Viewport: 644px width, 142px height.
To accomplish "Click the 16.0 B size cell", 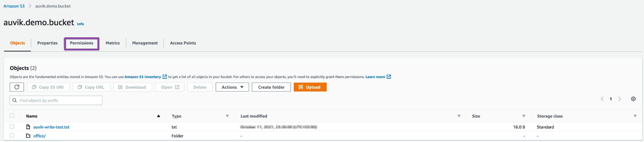I will [519, 127].
